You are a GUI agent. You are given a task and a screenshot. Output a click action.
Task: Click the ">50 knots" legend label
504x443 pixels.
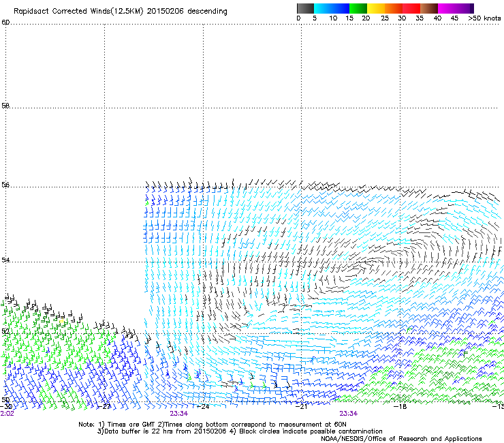click(x=484, y=18)
